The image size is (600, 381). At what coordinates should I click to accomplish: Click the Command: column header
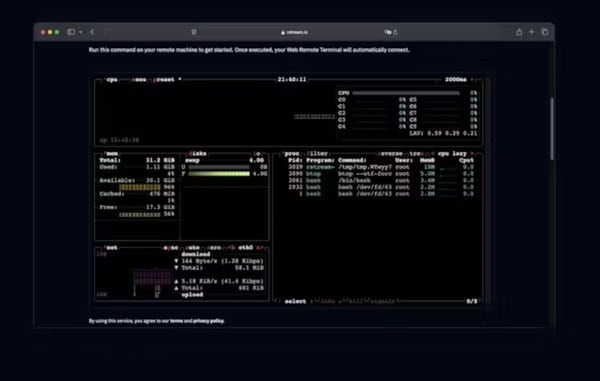point(352,160)
